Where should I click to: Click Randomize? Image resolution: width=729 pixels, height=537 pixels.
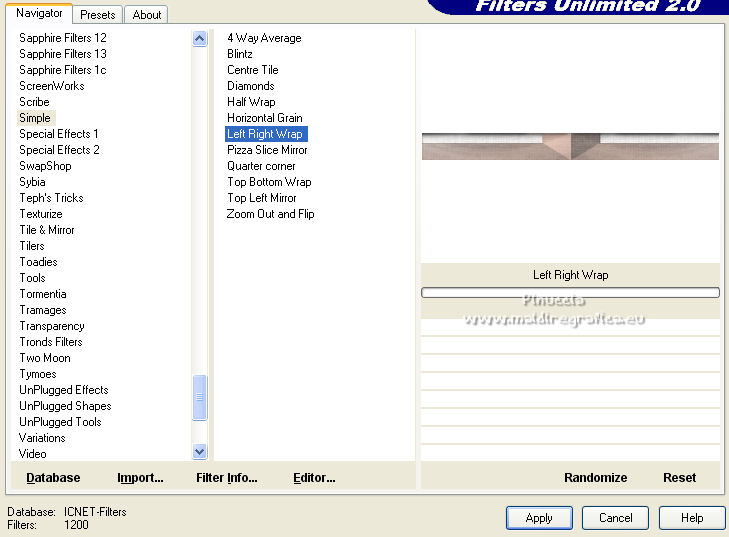click(x=595, y=477)
